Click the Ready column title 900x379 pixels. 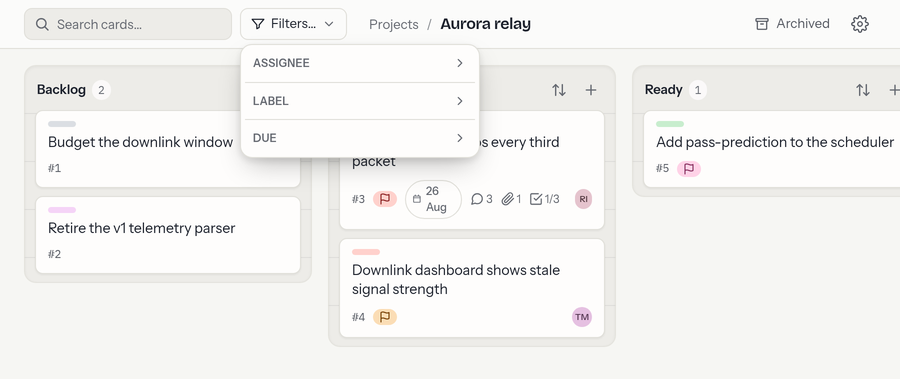click(x=664, y=90)
